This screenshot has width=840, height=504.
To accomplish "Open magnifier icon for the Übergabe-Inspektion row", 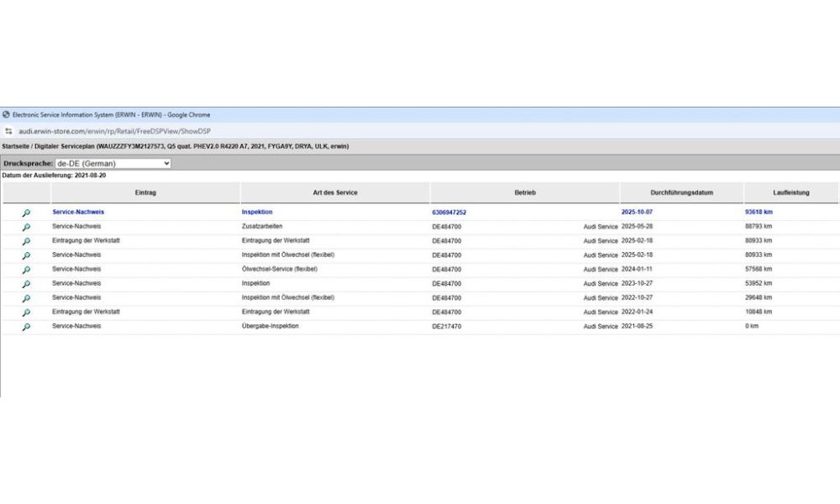I will (26, 328).
